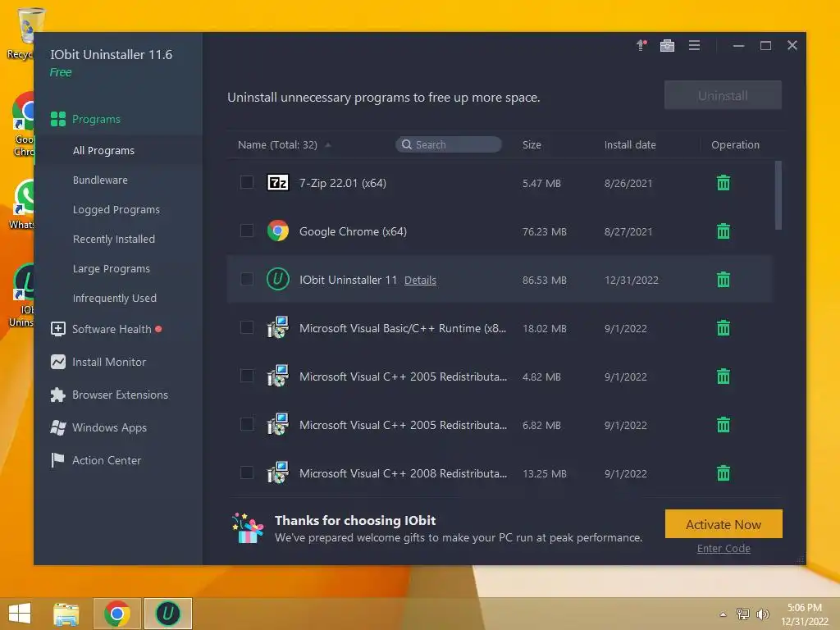The image size is (840, 630).
Task: Click the Programs grid icon in the sidebar
Action: (58, 119)
